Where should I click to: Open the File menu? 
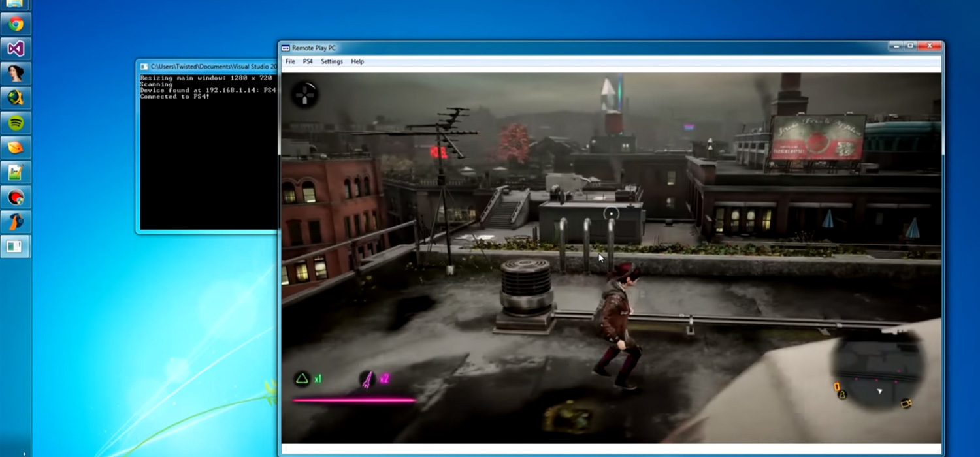pos(289,61)
